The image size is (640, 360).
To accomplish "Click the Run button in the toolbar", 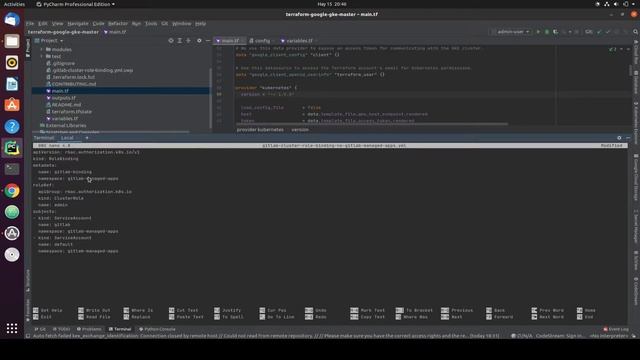I will (x=538, y=32).
